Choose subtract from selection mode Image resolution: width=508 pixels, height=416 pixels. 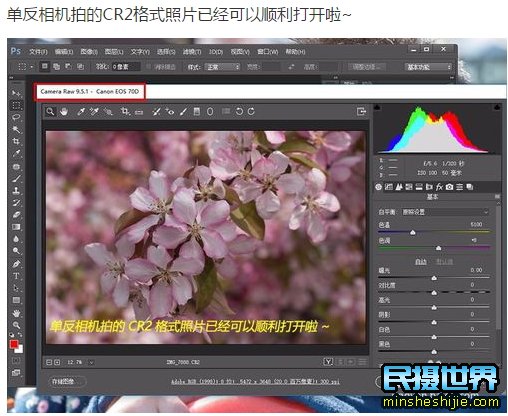click(68, 66)
